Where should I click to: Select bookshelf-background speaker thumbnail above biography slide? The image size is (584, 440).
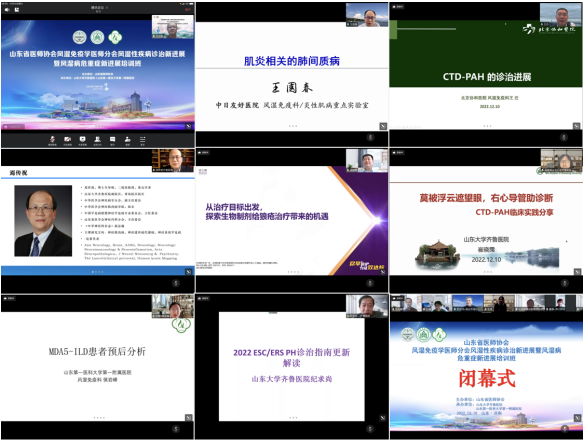(x=173, y=161)
